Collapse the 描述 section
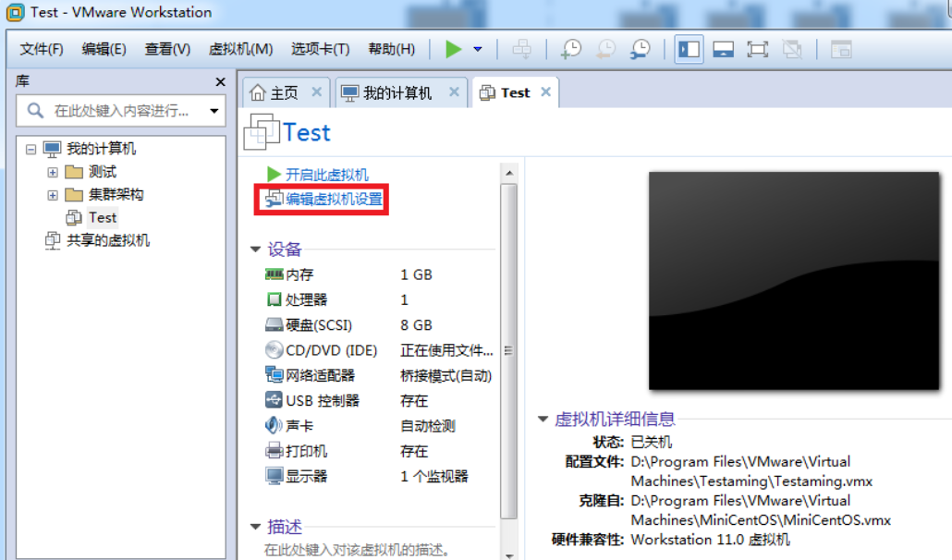The image size is (952, 560). 256,527
